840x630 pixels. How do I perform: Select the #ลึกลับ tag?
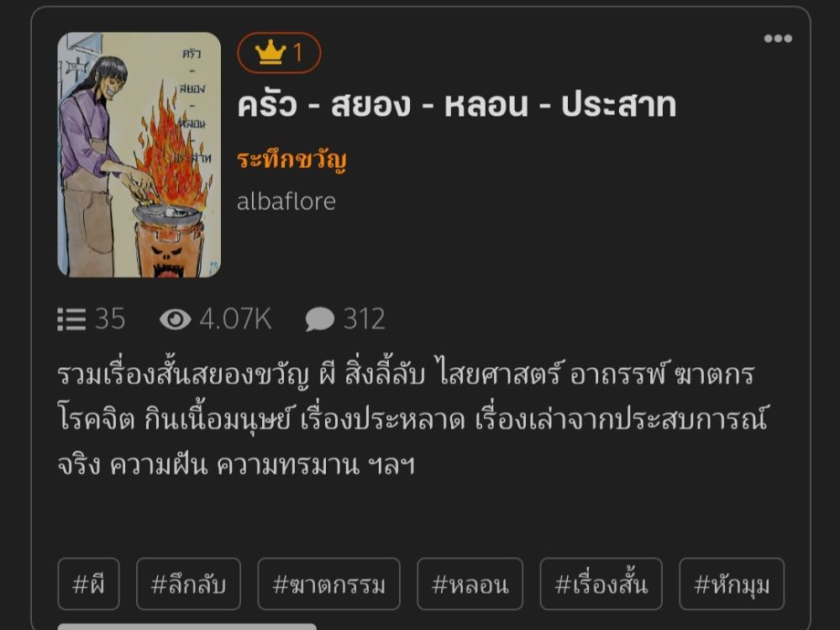tap(188, 584)
